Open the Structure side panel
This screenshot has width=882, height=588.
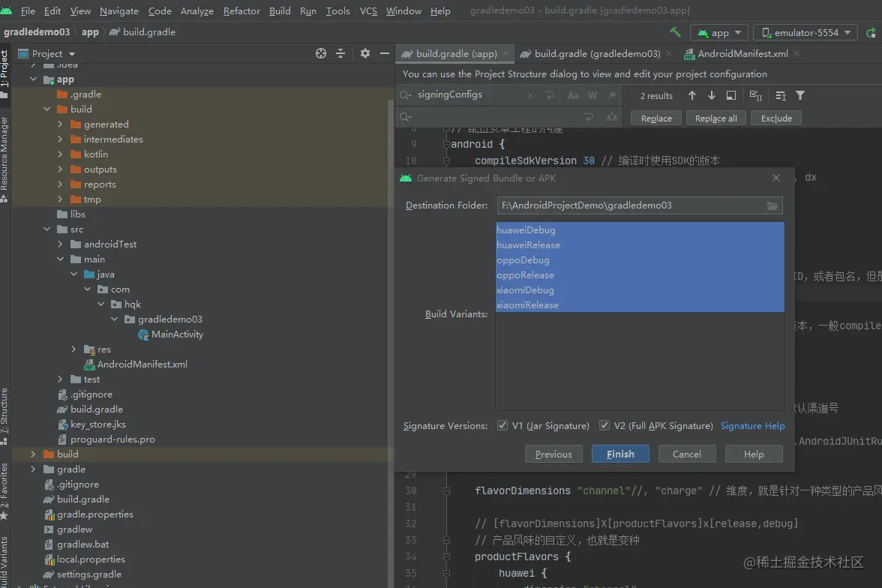point(4,416)
